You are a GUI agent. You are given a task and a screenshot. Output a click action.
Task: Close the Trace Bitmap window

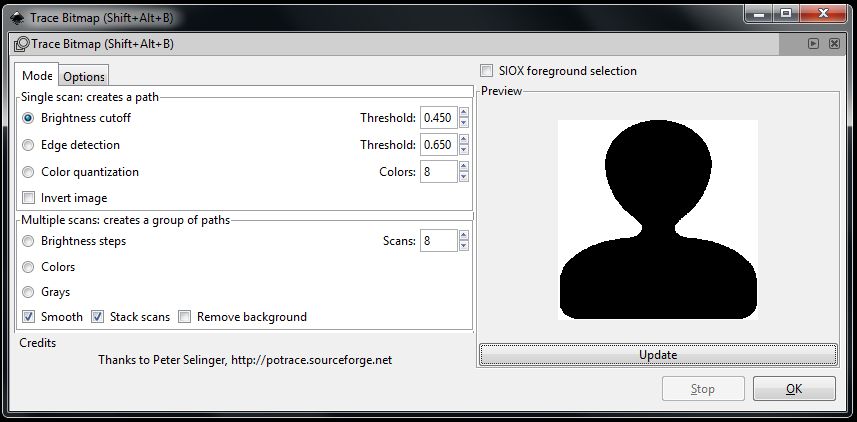(823, 14)
